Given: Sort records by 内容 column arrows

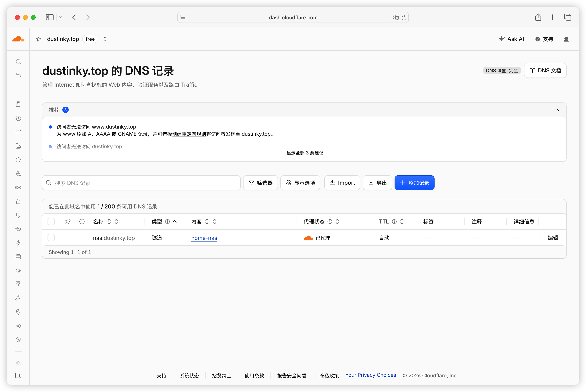Looking at the screenshot, I should (215, 222).
